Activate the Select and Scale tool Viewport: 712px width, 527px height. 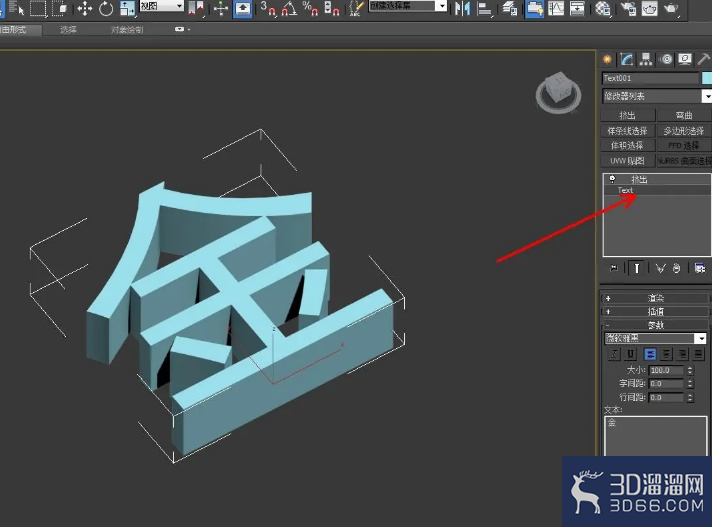tap(127, 9)
